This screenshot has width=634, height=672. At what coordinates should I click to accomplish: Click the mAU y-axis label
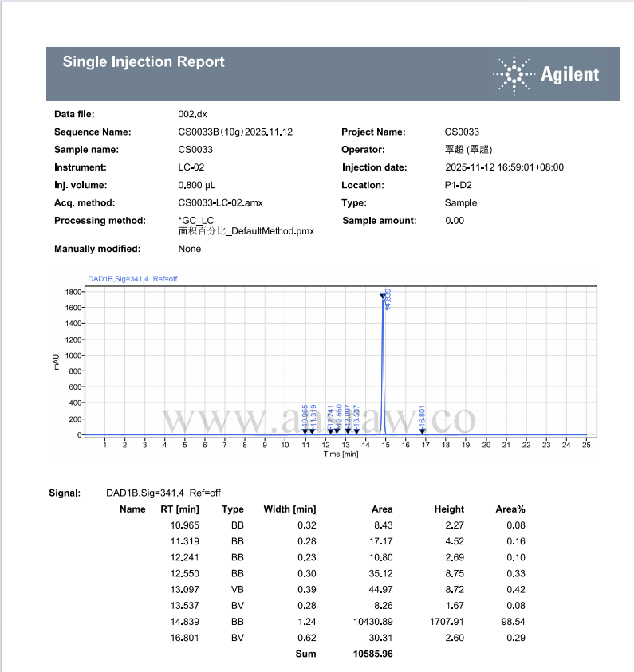pos(57,363)
